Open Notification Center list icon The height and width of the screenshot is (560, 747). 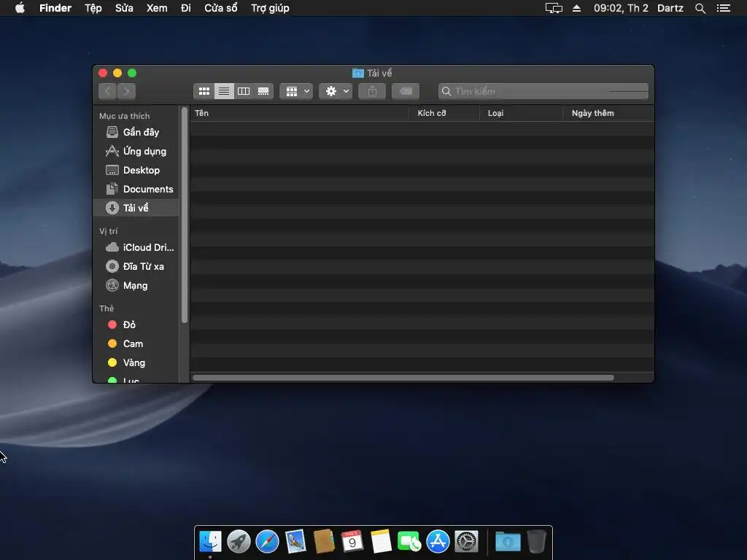[724, 8]
